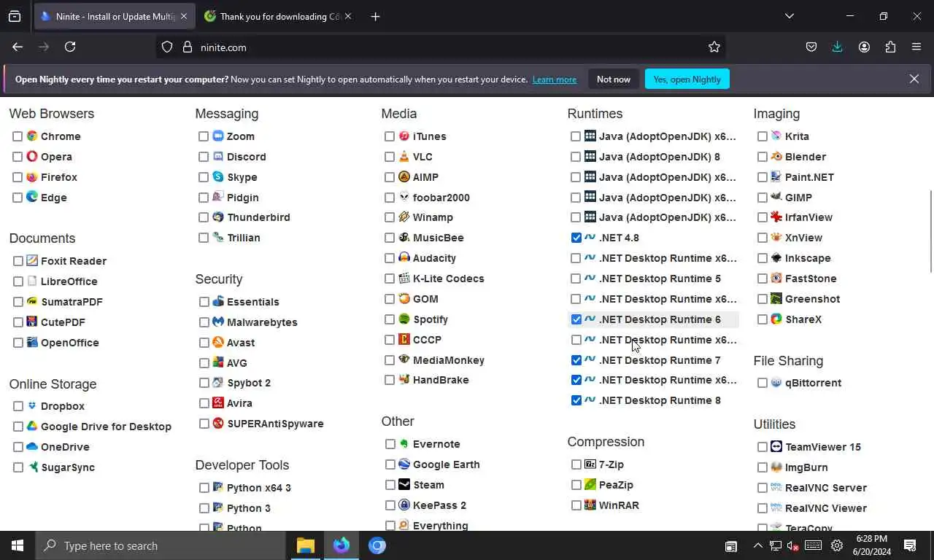
Task: Click the Chrome app icon
Action: click(32, 136)
